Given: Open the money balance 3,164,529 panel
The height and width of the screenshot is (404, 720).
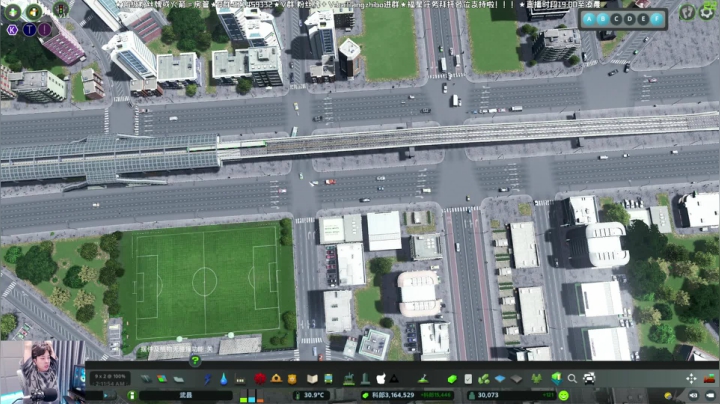Looking at the screenshot, I should point(407,395).
